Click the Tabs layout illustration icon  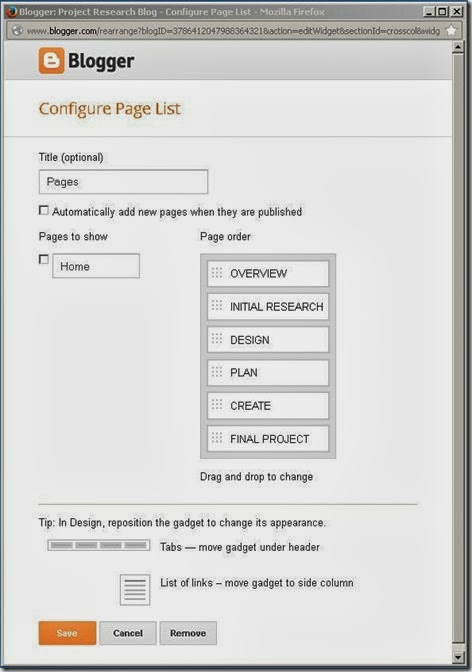(99, 545)
